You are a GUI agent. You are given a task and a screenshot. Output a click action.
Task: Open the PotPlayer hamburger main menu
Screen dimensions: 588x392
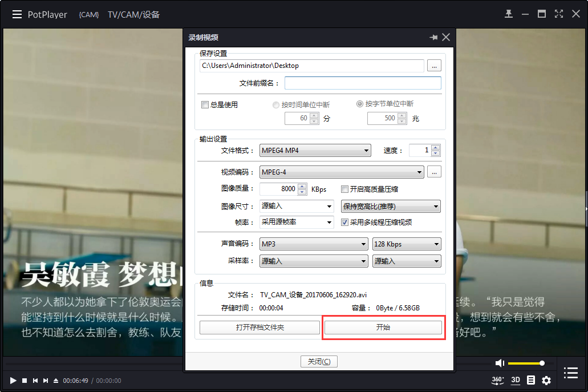pos(17,14)
